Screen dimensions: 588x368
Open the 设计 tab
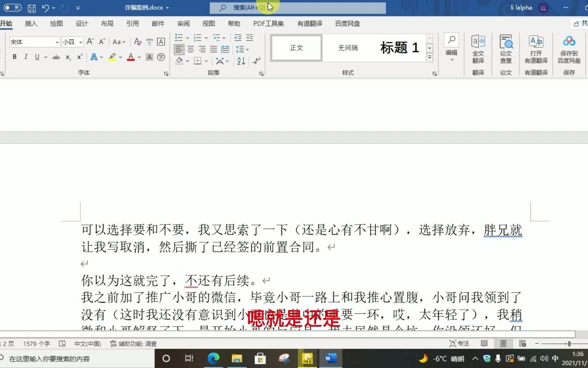point(82,24)
